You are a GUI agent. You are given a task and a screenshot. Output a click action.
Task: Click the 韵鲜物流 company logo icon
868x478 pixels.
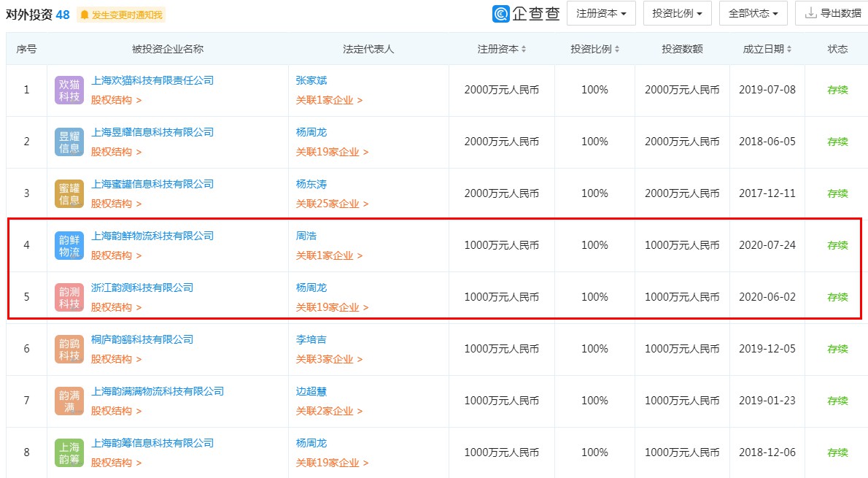pyautogui.click(x=69, y=245)
